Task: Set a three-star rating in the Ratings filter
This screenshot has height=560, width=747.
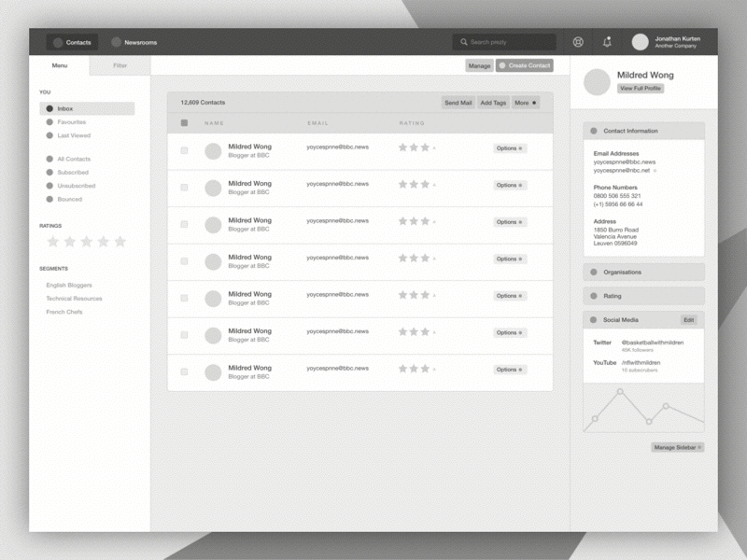Action: [87, 241]
